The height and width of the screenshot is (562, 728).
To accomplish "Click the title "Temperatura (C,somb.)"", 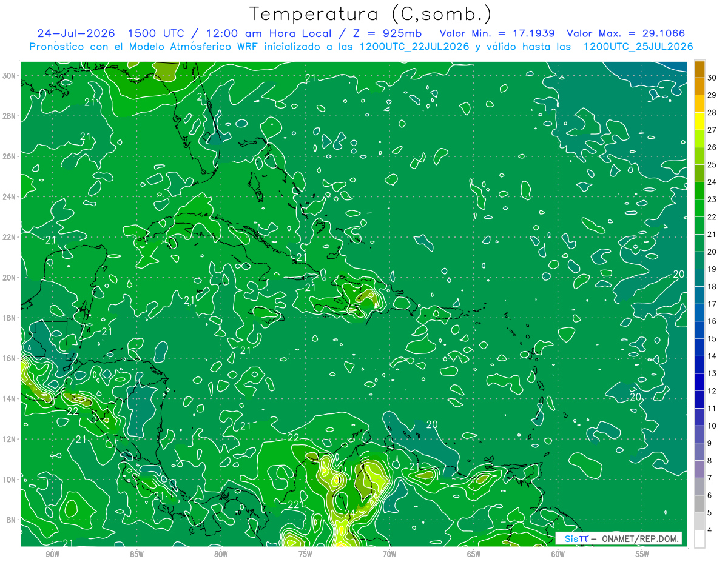I will coord(371,13).
